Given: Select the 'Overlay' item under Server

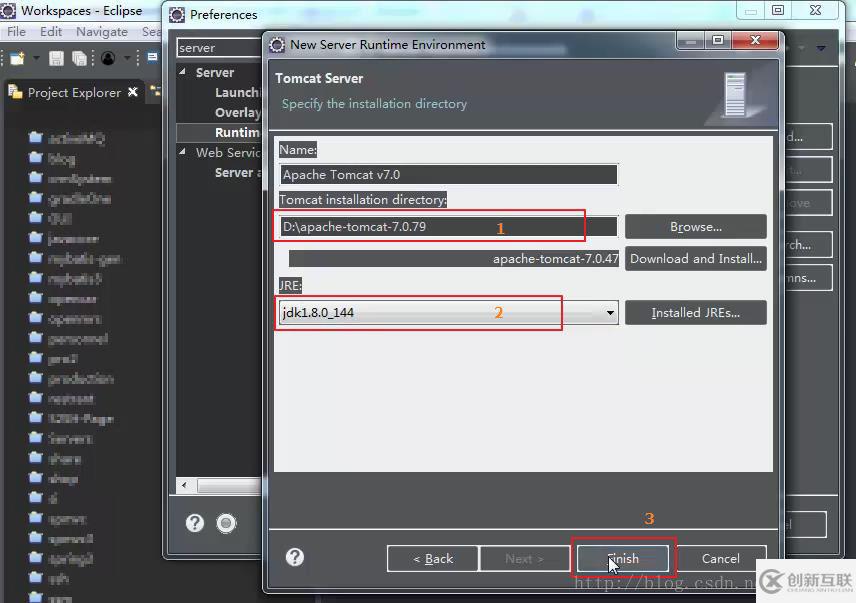Looking at the screenshot, I should tap(238, 112).
